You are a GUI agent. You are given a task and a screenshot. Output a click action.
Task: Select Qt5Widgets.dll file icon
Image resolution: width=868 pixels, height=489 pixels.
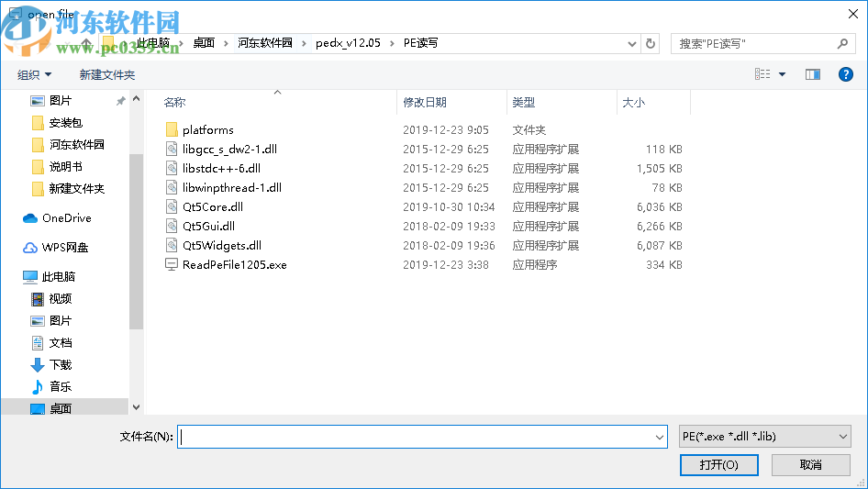(x=172, y=245)
